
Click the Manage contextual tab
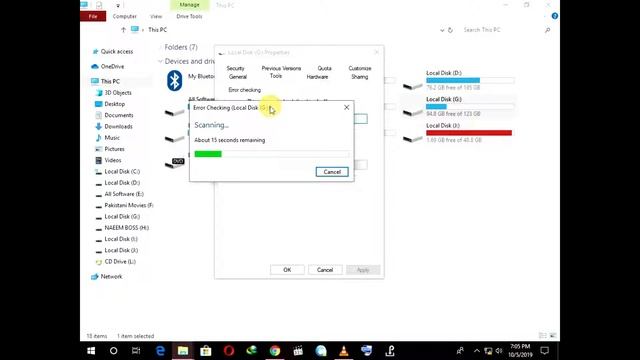click(189, 5)
